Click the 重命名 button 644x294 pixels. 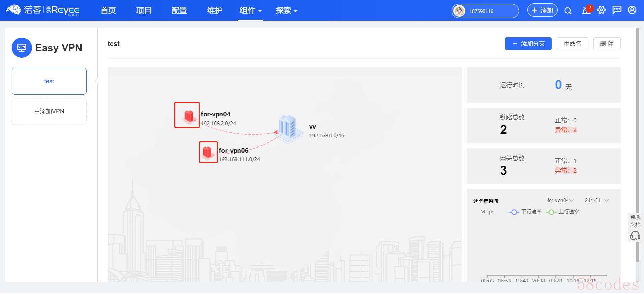pos(572,44)
